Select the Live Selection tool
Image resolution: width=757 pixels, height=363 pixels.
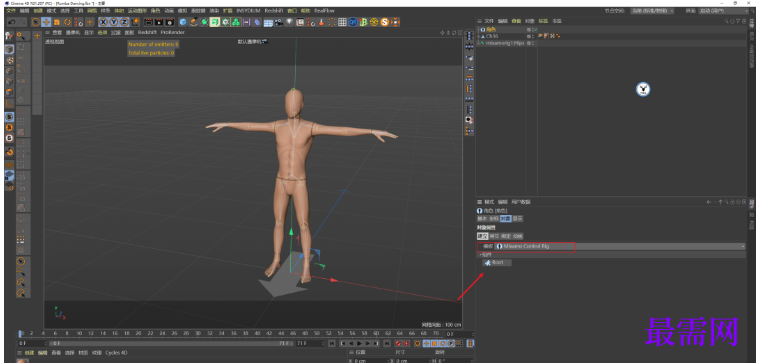point(35,22)
